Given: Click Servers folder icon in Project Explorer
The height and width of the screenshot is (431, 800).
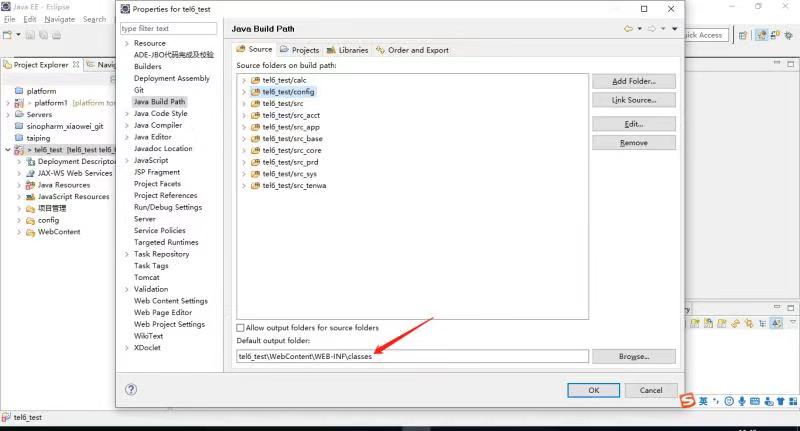Looking at the screenshot, I should [19, 114].
